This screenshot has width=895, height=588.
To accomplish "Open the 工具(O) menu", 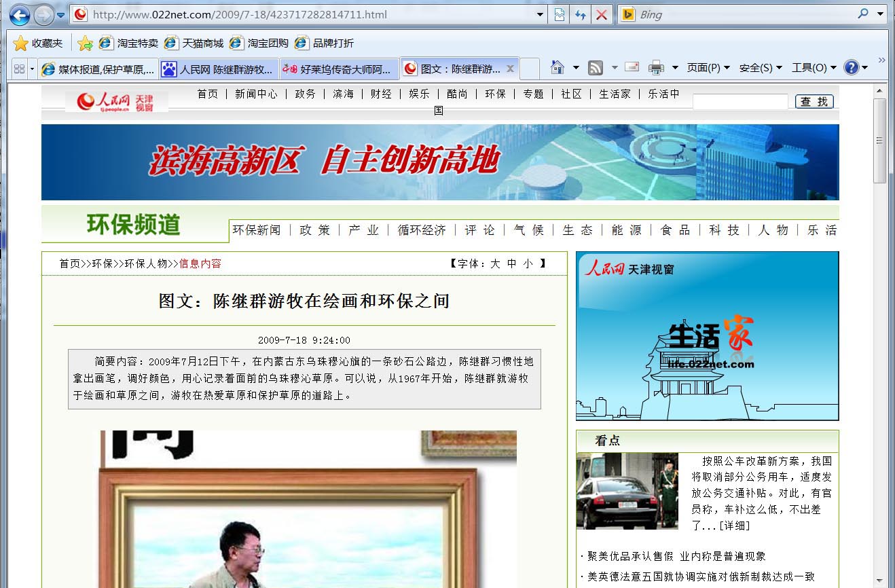I will click(814, 68).
